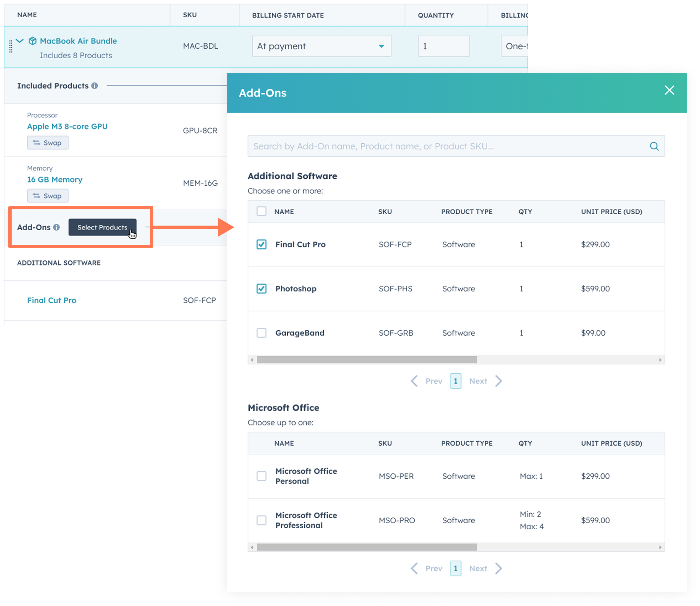Viewport: 700px width, 606px height.
Task: Toggle select-all checkbox in Additional Software header
Action: pos(262,211)
